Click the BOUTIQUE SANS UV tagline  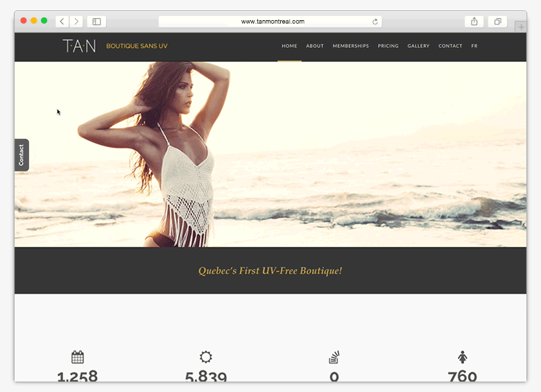pyautogui.click(x=137, y=46)
